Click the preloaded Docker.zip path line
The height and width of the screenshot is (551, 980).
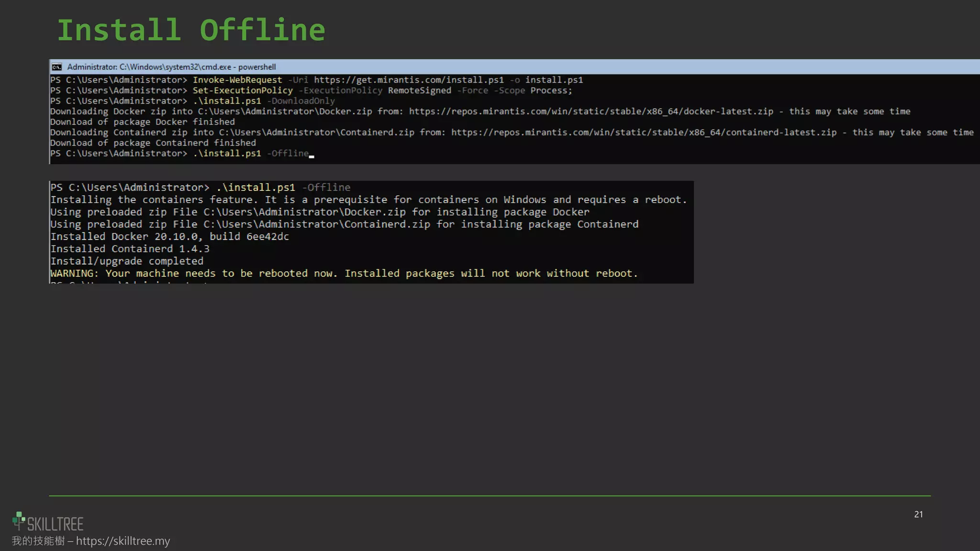point(320,212)
